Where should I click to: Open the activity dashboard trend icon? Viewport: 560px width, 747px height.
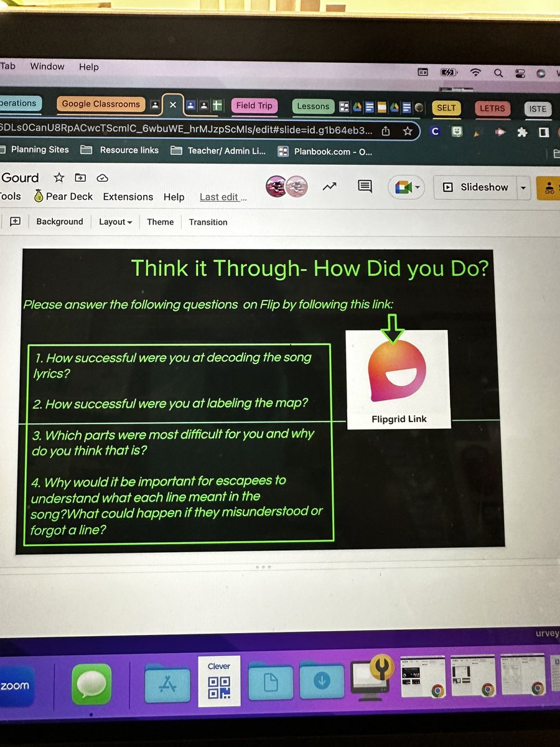pos(329,186)
